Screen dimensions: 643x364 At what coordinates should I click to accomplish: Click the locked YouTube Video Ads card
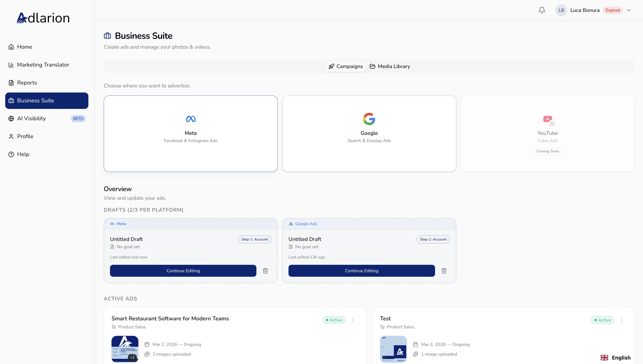548,134
